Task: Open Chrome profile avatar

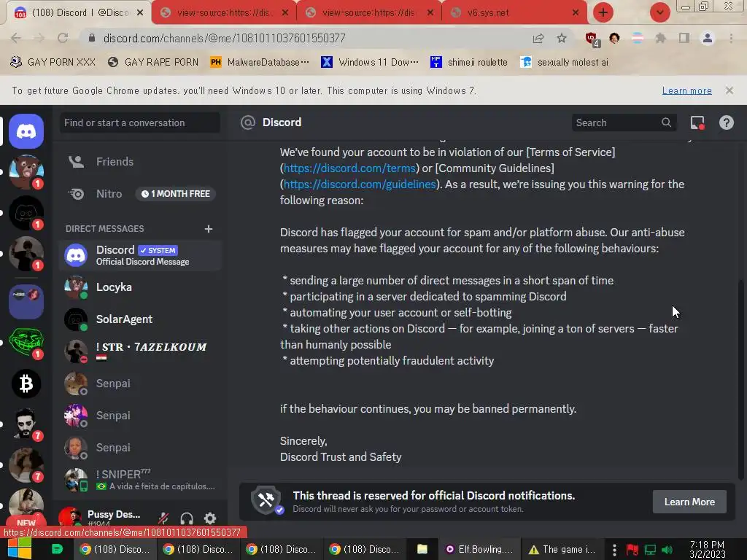Action: point(708,38)
